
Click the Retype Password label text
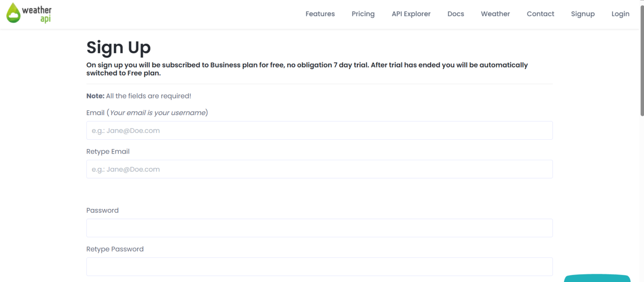(115, 249)
